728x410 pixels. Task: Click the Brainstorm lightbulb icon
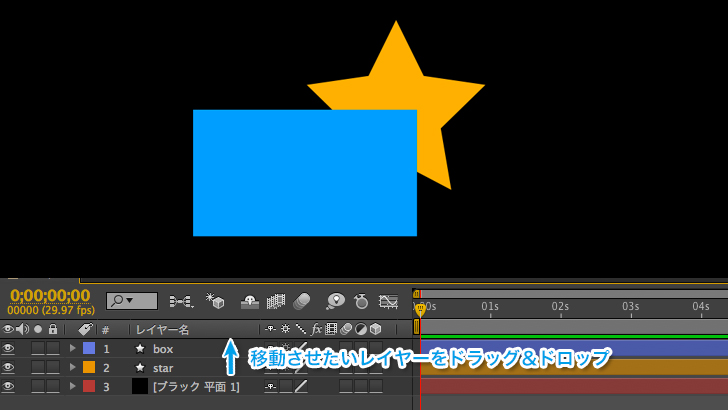pos(335,300)
